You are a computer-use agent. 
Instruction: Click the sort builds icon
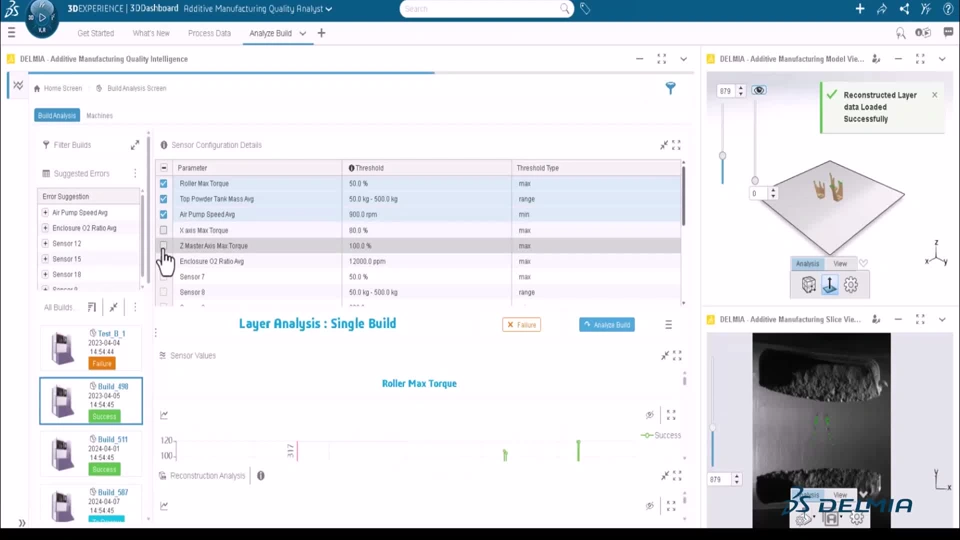92,307
